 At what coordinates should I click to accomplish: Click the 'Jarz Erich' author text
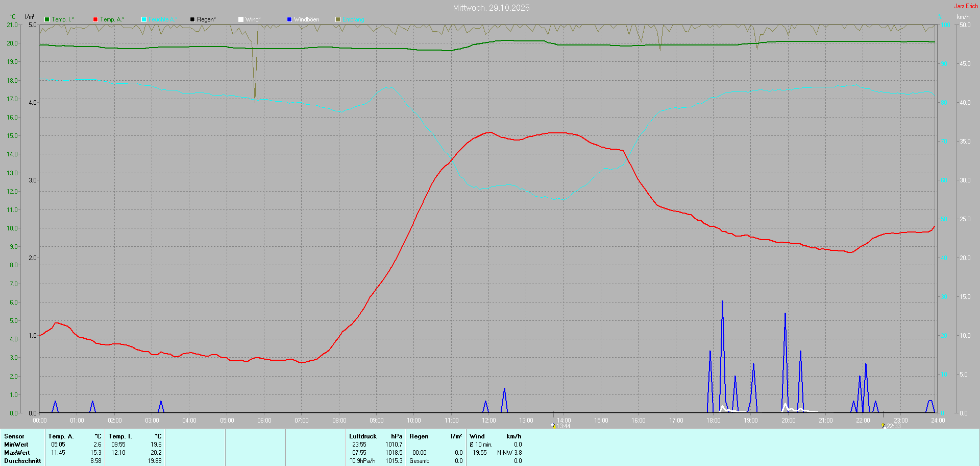coord(966,6)
